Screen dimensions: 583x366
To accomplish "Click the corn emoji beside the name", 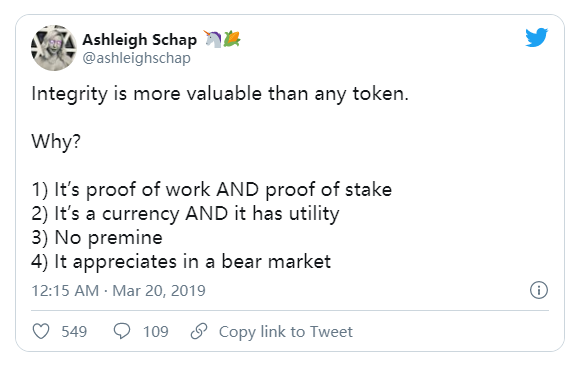I will [232, 39].
